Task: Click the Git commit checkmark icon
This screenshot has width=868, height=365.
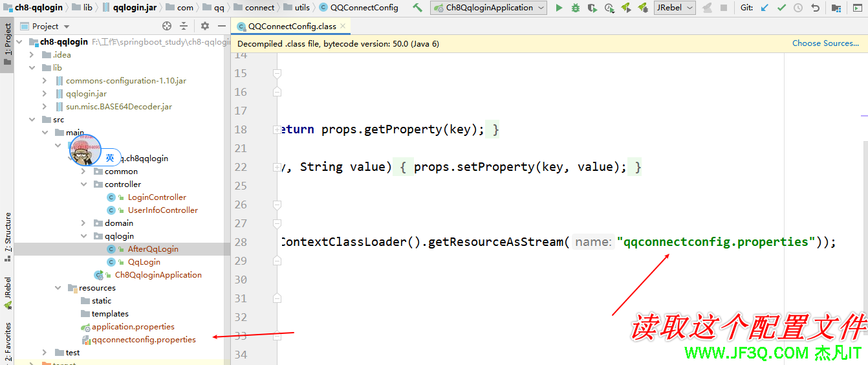Action: [781, 8]
